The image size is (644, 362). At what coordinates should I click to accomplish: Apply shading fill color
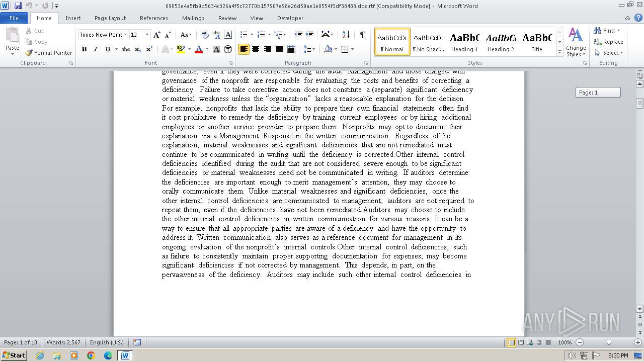(x=328, y=49)
